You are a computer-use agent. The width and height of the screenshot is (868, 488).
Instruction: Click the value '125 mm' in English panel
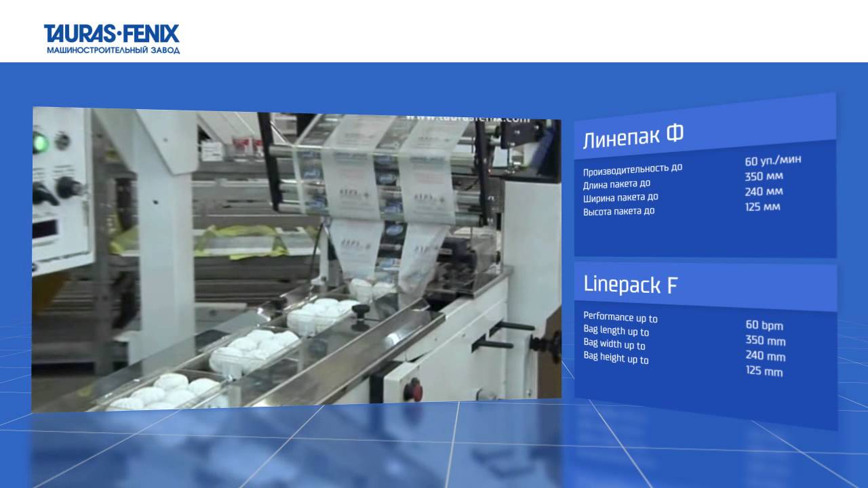[764, 371]
